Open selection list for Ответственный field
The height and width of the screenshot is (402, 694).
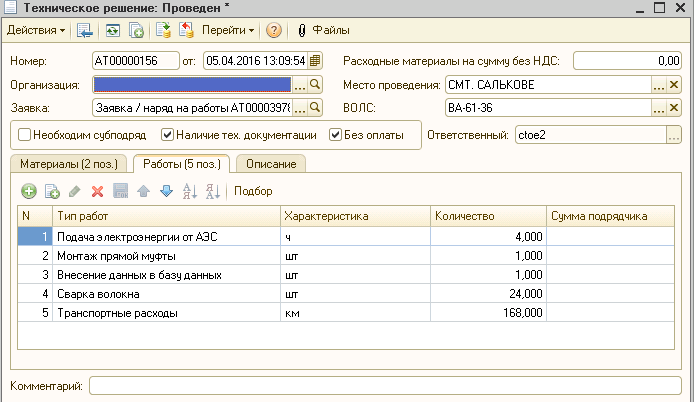(675, 135)
